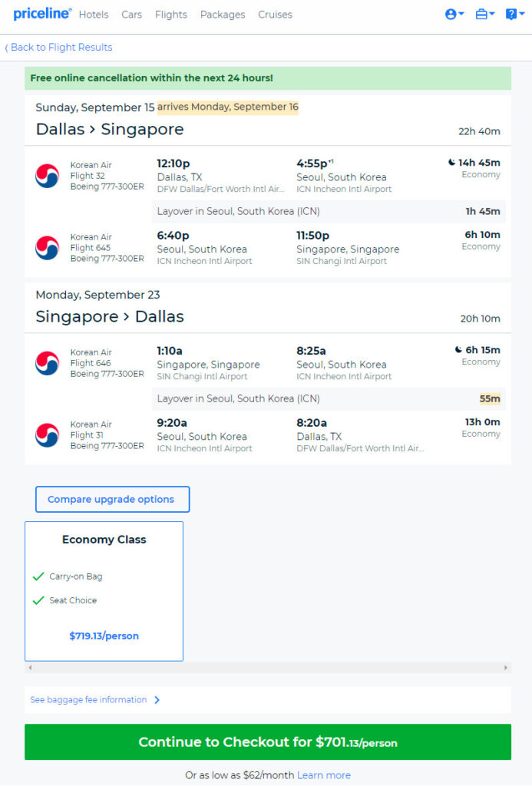Screen dimensions: 532x786
Task: Go to the Cars tab
Action: click(x=131, y=15)
